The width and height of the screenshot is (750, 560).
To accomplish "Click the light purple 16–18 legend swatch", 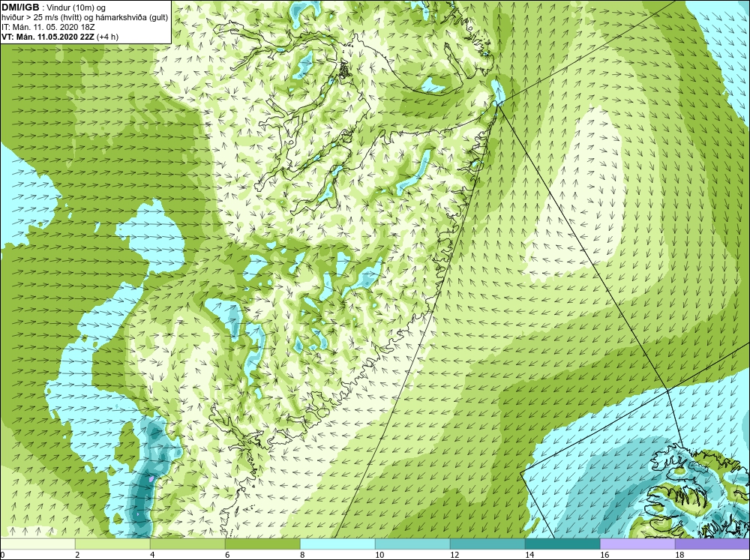I will (x=637, y=544).
